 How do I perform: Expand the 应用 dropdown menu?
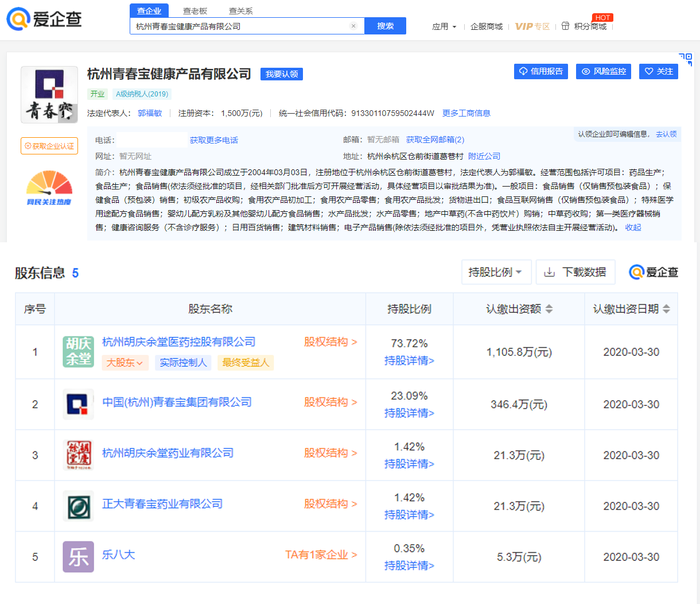444,26
